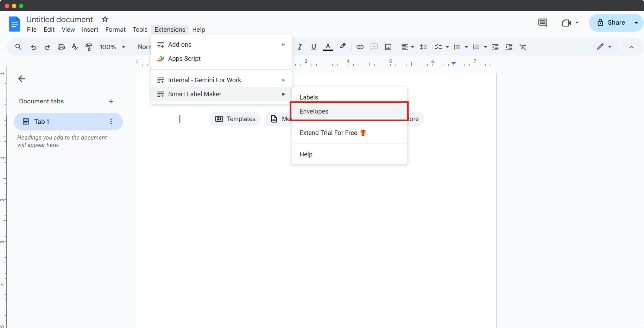The image size is (644, 328).
Task: Expand bulleted list options arrow
Action: click(466, 47)
